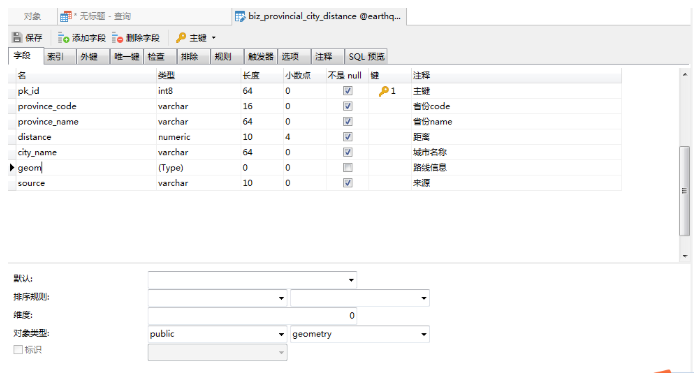Open the 默认 default value dropdown

[351, 280]
